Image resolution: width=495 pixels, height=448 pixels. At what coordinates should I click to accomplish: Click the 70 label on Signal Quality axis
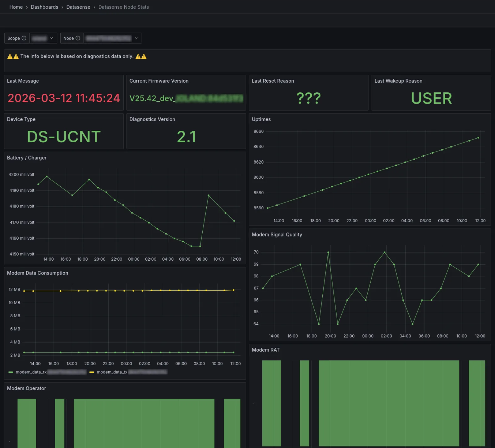256,252
